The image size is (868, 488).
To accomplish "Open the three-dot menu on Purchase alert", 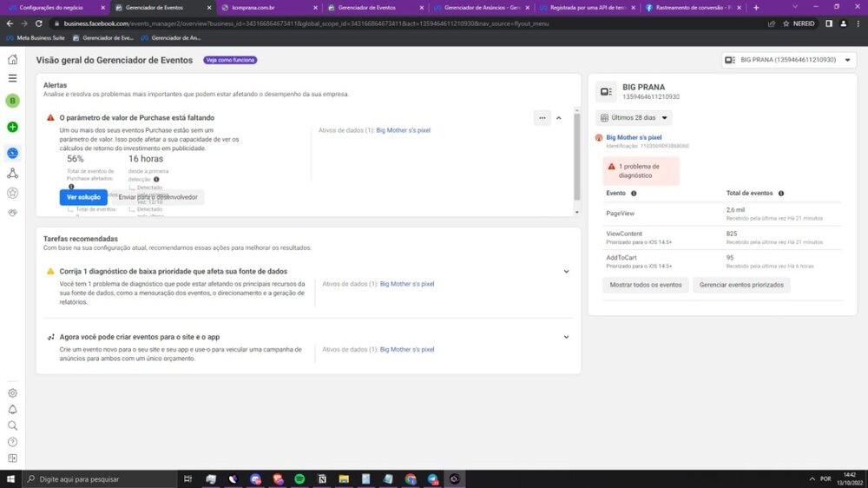I will (x=542, y=117).
